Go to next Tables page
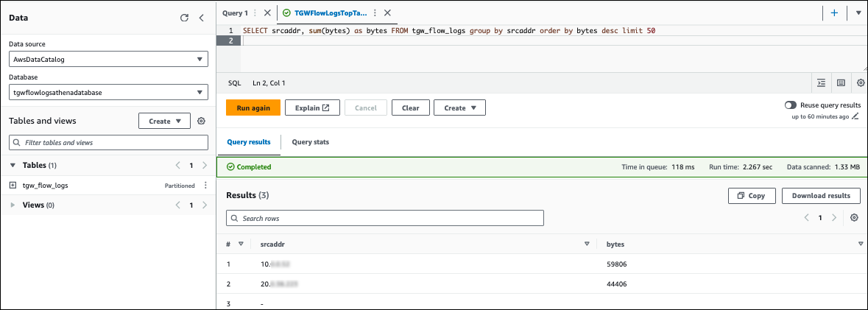The width and height of the screenshot is (868, 310). pyautogui.click(x=204, y=165)
